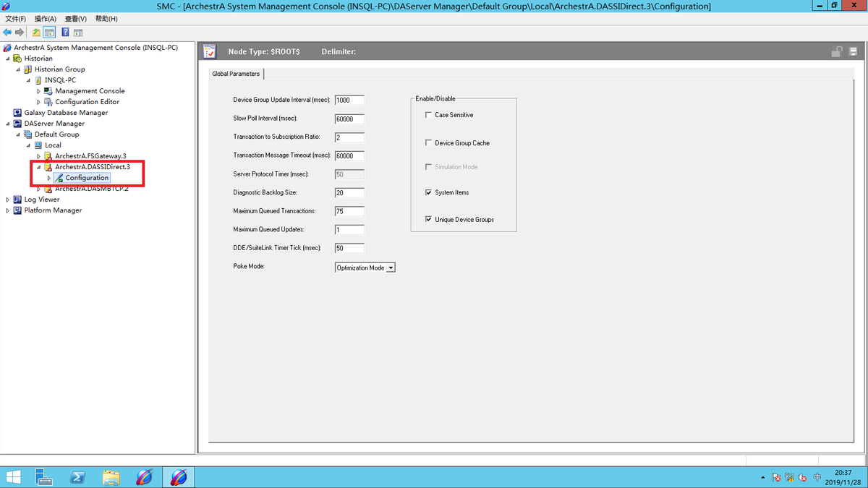Click the Show/Hide Action Pane icon
Screen dimensions: 868x488
pyautogui.click(x=78, y=33)
